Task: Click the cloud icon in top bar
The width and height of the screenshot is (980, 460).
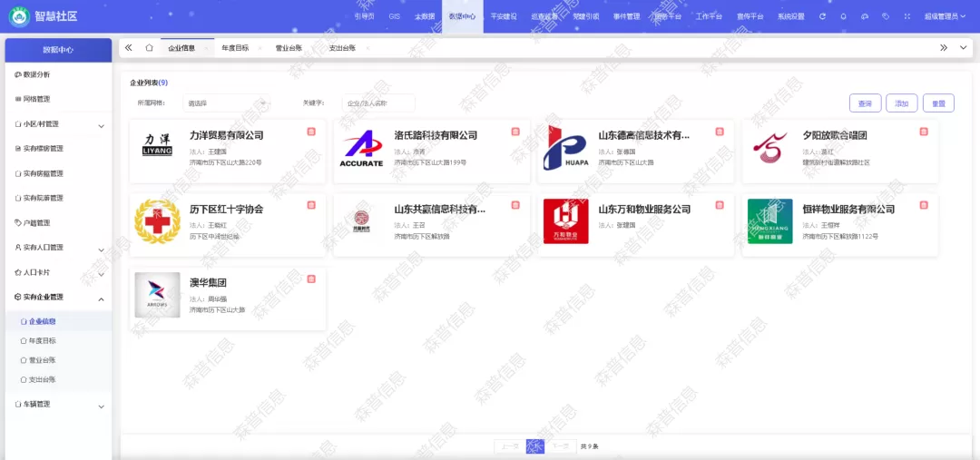Action: 865,17
